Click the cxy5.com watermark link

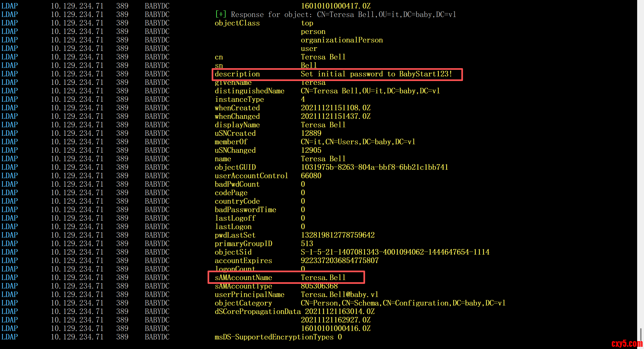point(626,344)
